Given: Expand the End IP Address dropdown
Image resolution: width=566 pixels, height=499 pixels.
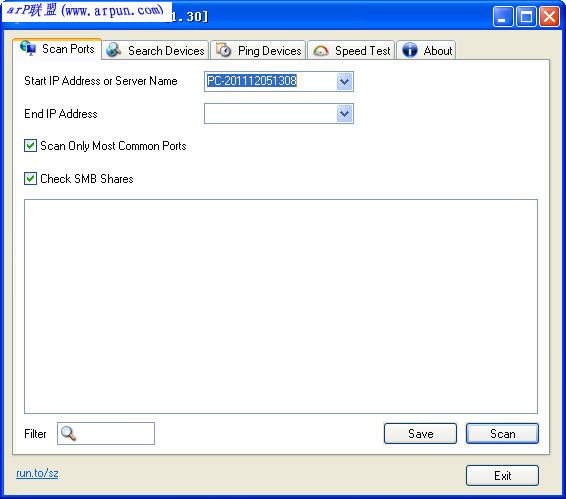Looking at the screenshot, I should coord(345,114).
